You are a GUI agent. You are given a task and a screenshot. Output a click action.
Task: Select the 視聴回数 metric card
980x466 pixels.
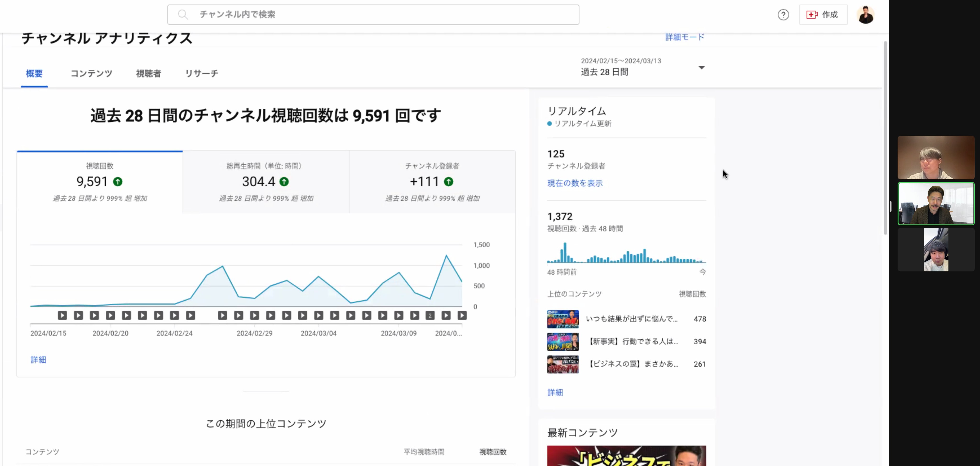(x=100, y=182)
